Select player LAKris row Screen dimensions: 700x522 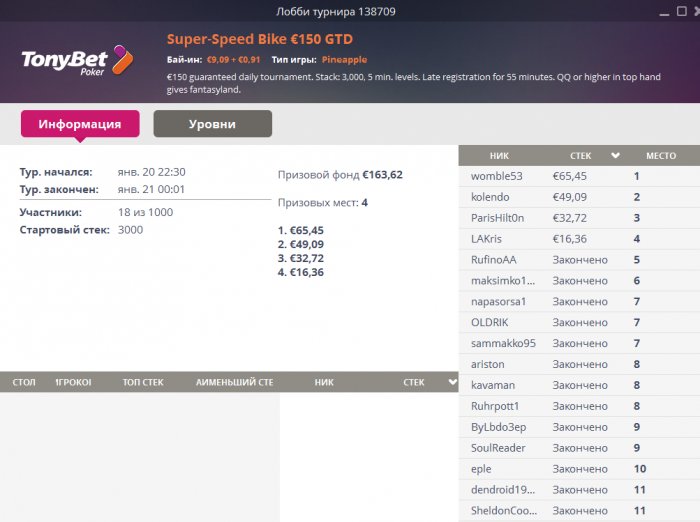pos(579,239)
